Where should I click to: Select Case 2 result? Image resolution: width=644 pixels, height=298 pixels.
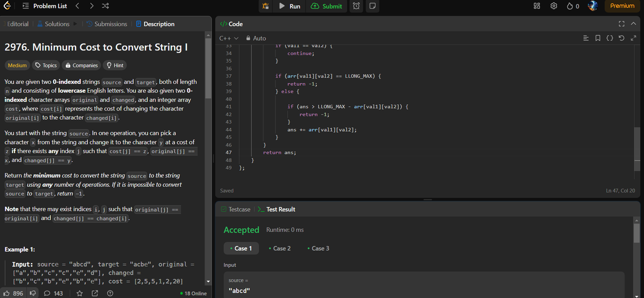[280, 249]
